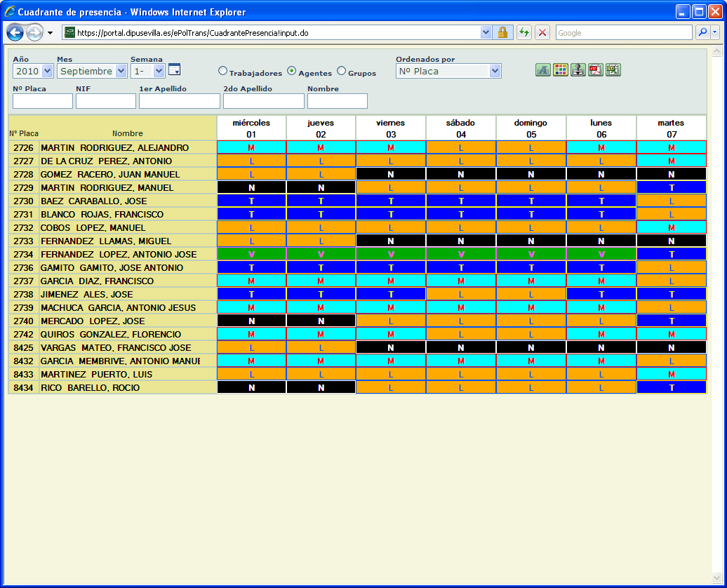Click inside the Nº Placa search field
The width and height of the screenshot is (727, 588).
click(x=42, y=100)
